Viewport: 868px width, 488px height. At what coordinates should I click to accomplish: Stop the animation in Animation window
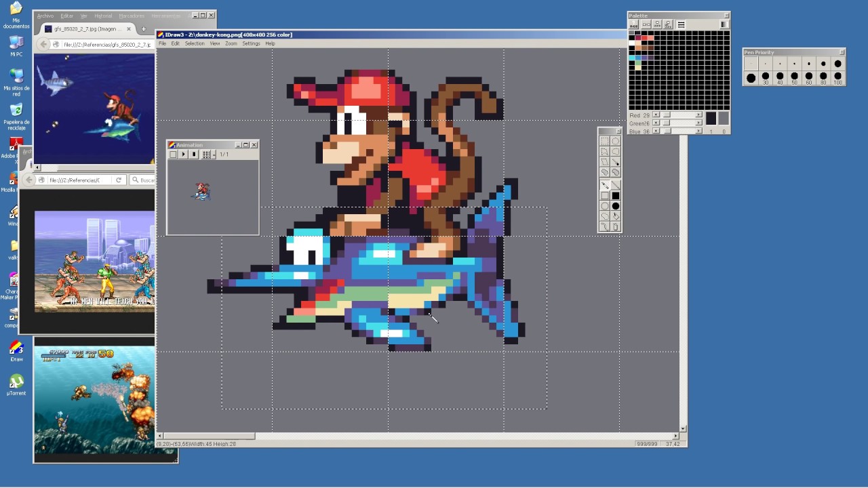(194, 155)
